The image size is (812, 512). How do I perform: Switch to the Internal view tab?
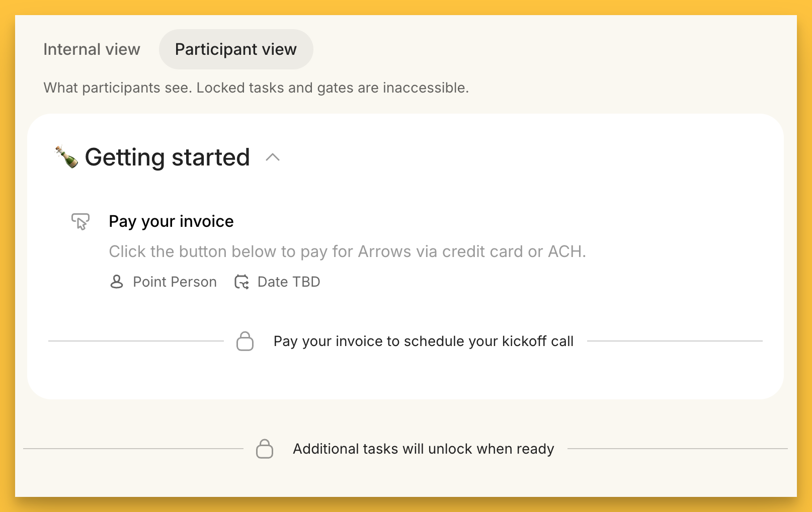(92, 49)
